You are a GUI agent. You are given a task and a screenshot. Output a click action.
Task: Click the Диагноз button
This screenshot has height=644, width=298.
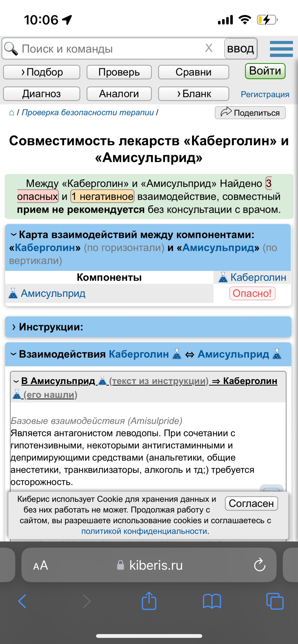tap(42, 94)
